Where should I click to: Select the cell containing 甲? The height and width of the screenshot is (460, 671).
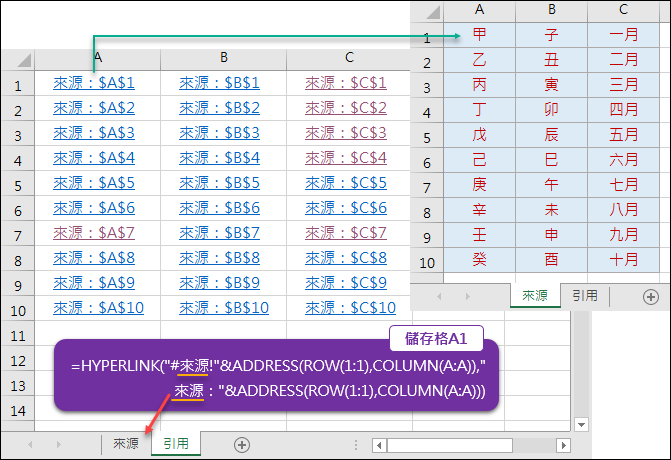(x=479, y=35)
